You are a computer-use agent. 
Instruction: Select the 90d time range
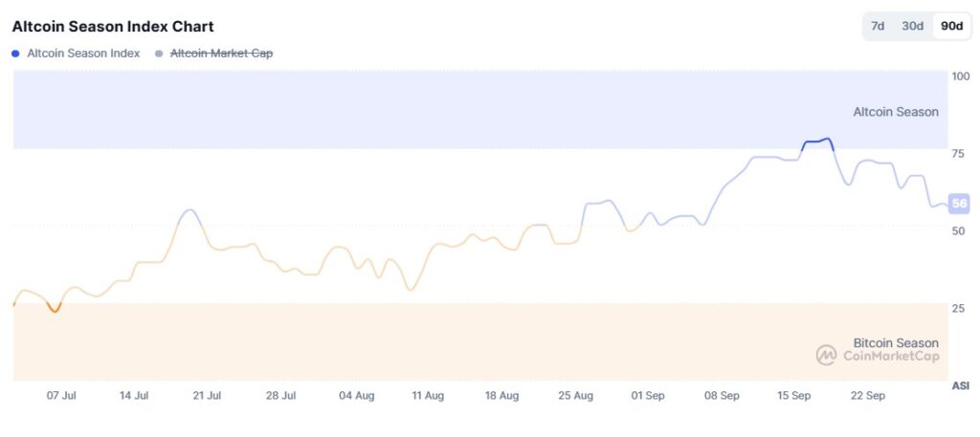click(x=951, y=26)
